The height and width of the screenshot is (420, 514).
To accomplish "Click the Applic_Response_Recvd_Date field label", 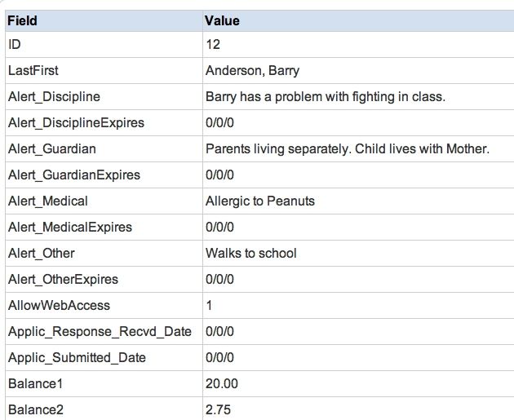I will click(x=100, y=332).
